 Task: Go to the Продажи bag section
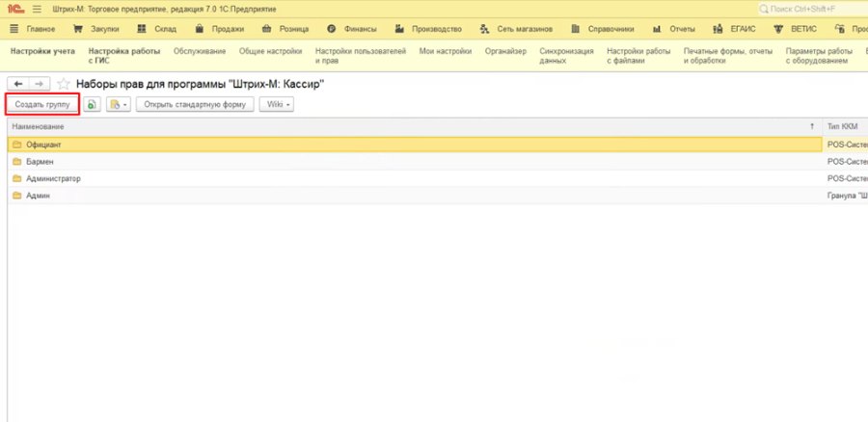(x=220, y=29)
